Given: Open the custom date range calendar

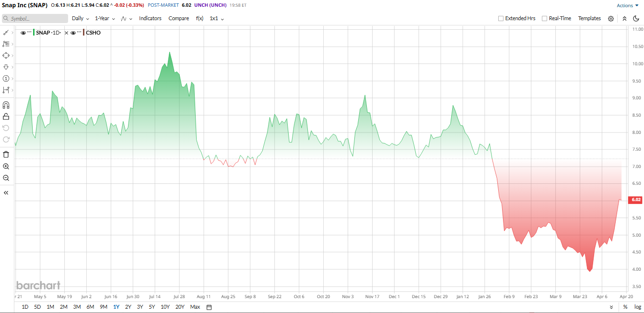Looking at the screenshot, I should (x=209, y=307).
